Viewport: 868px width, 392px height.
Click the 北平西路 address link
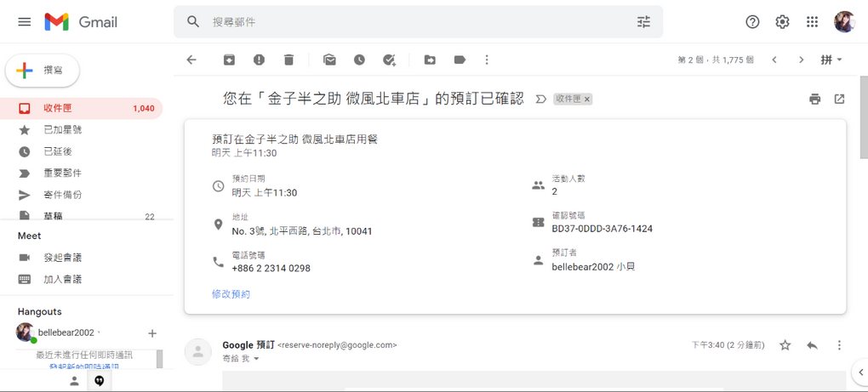coord(288,231)
